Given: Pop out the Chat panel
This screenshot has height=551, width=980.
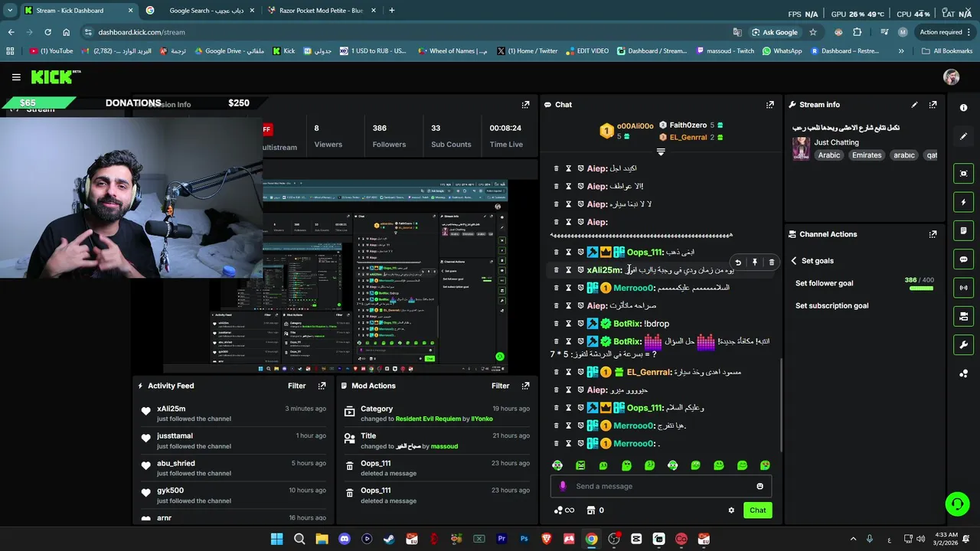Looking at the screenshot, I should pos(769,105).
